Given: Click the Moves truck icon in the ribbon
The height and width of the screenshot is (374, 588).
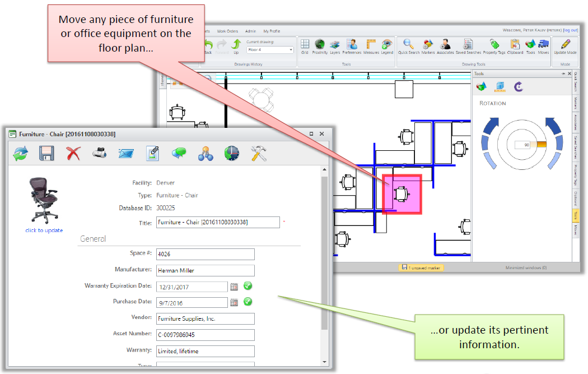Looking at the screenshot, I should click(x=543, y=47).
